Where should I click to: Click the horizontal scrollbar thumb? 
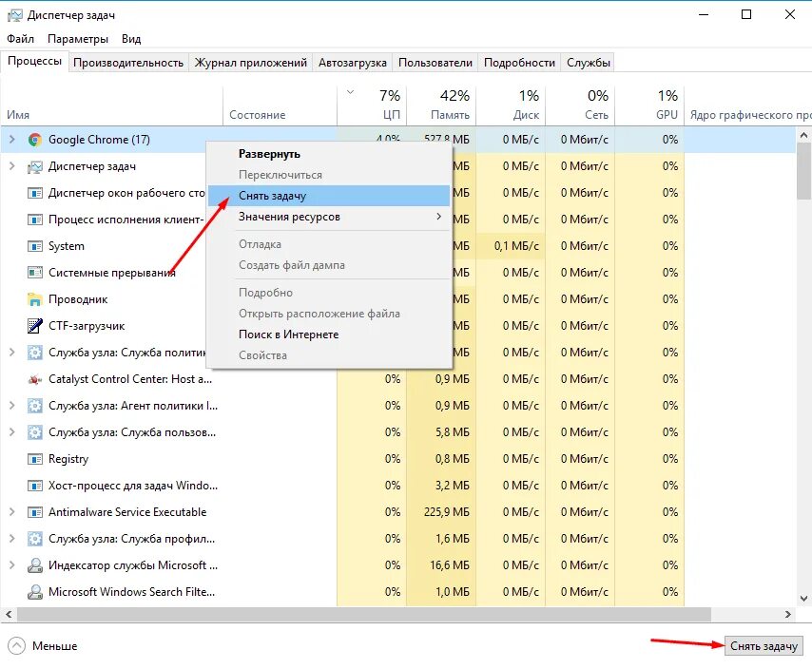click(x=364, y=614)
